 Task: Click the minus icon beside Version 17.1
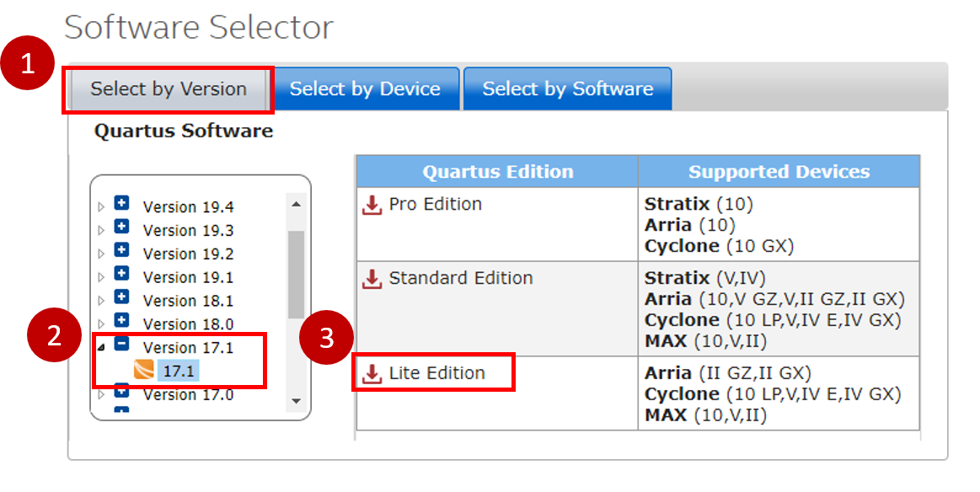point(121,345)
